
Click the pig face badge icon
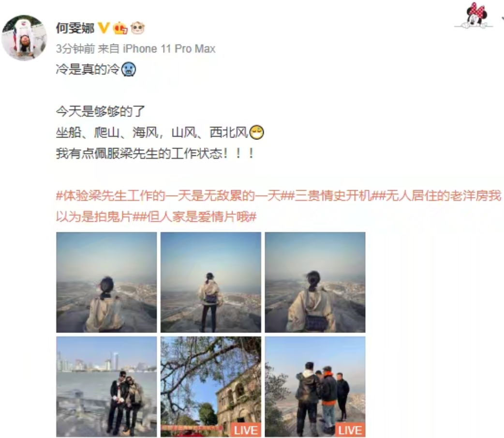pyautogui.click(x=137, y=28)
